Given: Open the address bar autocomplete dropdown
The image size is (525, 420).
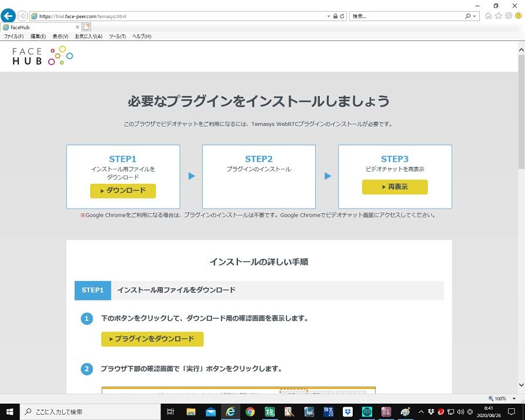Looking at the screenshot, I should click(x=329, y=16).
